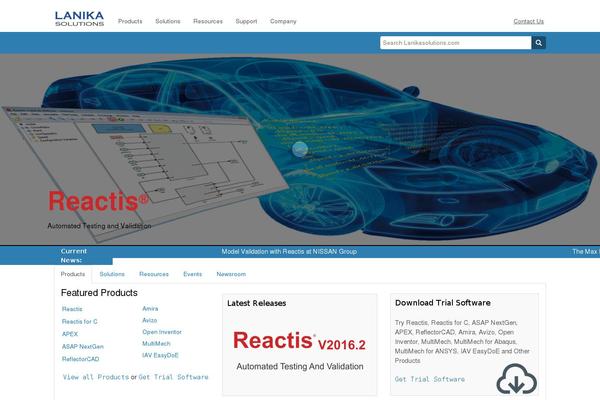600x400 pixels.
Task: Open the APEX product link
Action: click(70, 334)
